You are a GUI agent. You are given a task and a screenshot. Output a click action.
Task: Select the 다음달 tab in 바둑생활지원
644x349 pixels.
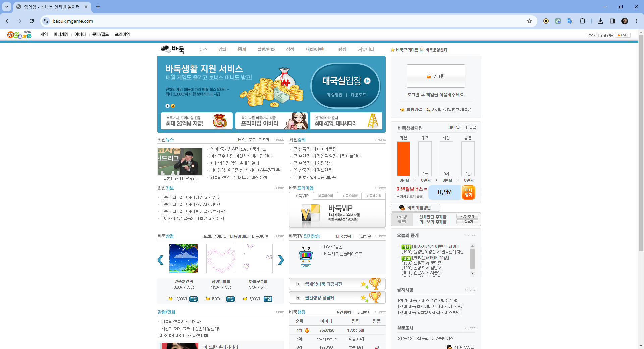[x=471, y=128]
